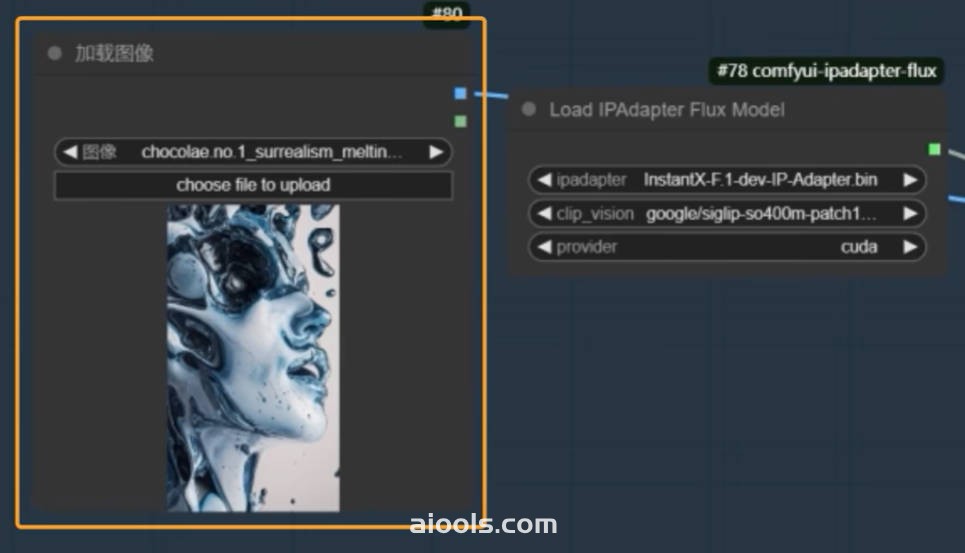This screenshot has height=553, width=965.
Task: Open provider dropdown showing cuda
Action: [727, 247]
